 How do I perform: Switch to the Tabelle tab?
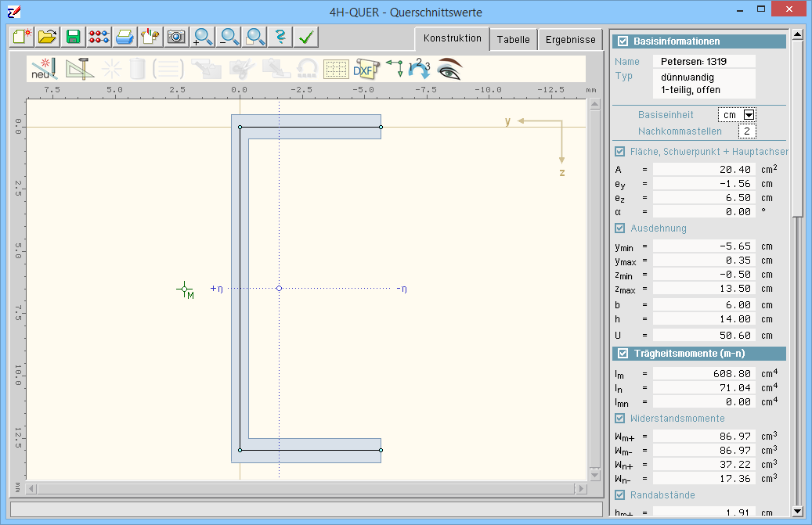pyautogui.click(x=513, y=39)
